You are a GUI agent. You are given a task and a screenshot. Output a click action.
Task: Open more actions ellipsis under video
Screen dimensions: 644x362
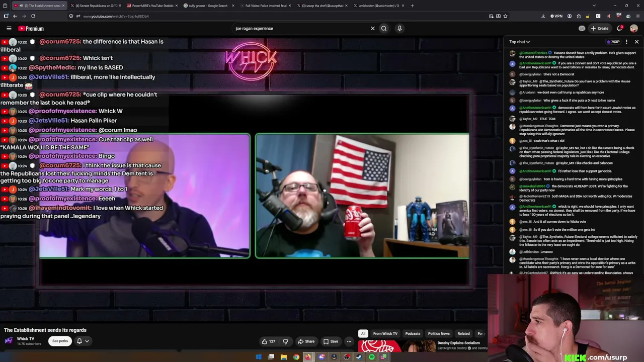click(x=349, y=341)
